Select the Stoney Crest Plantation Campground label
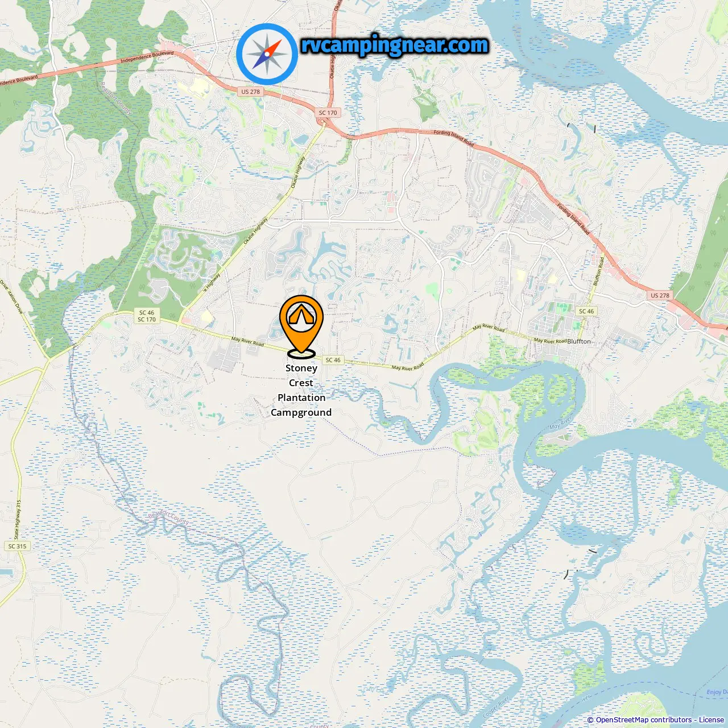Screen dimensions: 728x728 click(x=301, y=390)
